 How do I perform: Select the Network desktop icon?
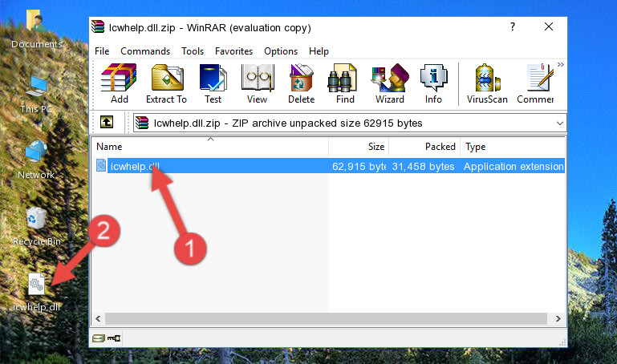(x=36, y=160)
